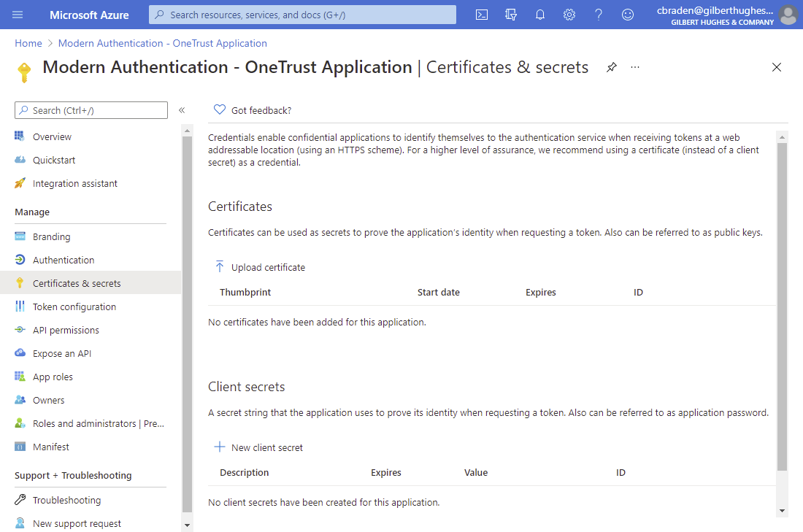Open the help question mark
803x532 pixels.
(598, 15)
